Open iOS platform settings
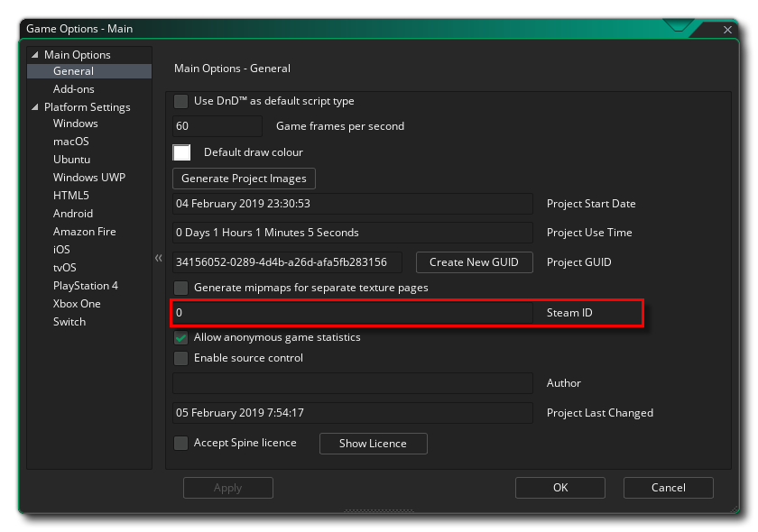This screenshot has width=758, height=532. [x=61, y=250]
